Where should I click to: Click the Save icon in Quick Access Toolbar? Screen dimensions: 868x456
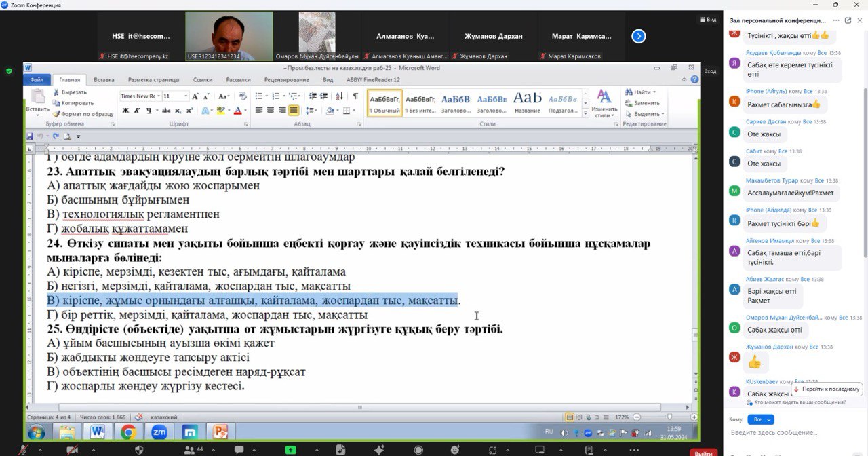pyautogui.click(x=30, y=136)
